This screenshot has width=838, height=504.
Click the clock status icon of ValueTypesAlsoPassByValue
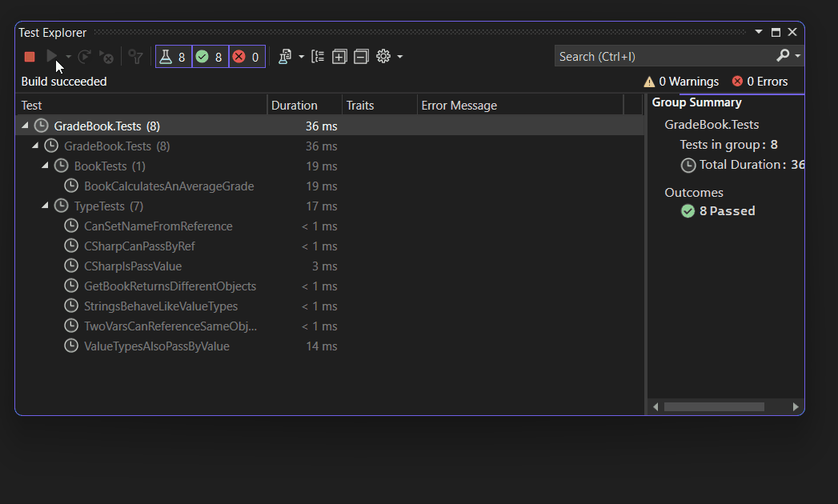point(71,346)
